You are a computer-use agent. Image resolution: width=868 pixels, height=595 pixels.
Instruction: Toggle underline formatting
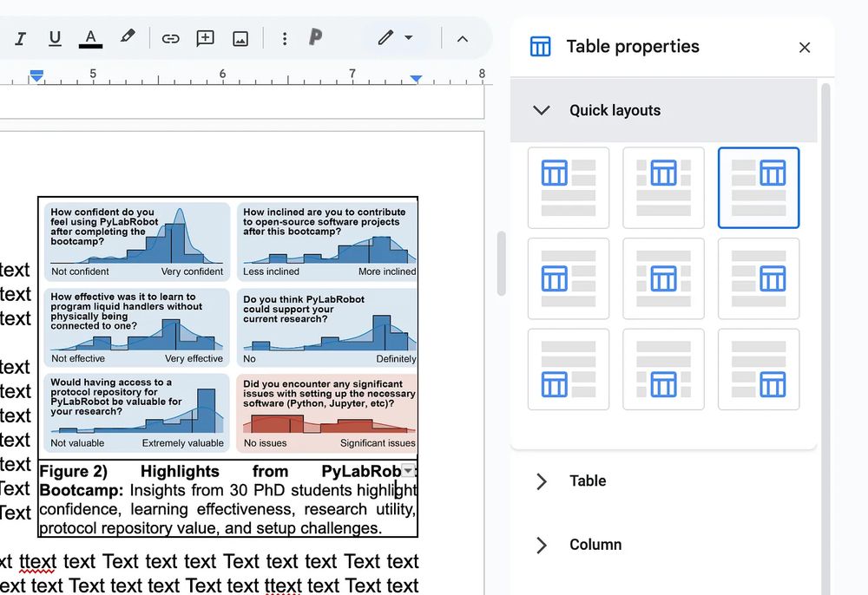[54, 39]
